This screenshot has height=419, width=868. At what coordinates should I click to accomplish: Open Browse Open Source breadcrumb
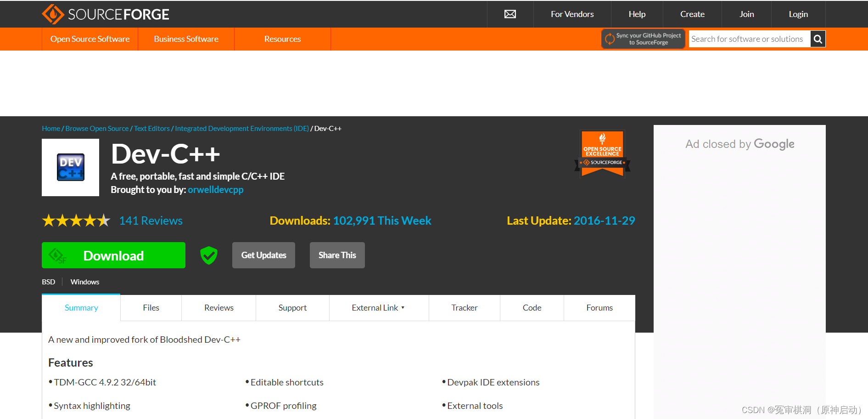click(97, 129)
